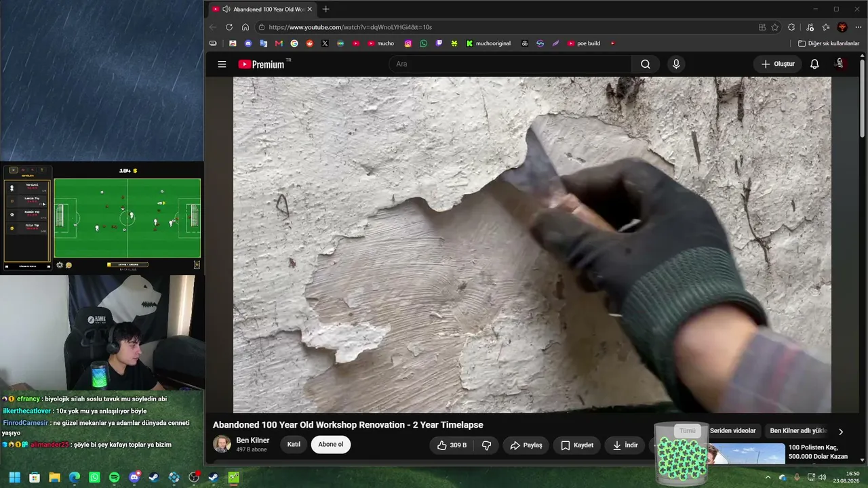Launch Microsoft Edge from the taskbar

click(74, 477)
